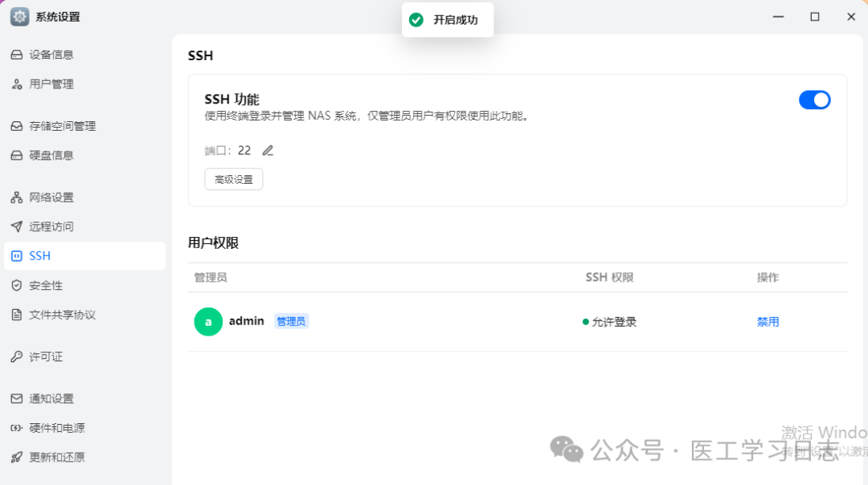Open 通知设置 via the envelope icon
Screen dimensions: 868x485
pos(18,398)
